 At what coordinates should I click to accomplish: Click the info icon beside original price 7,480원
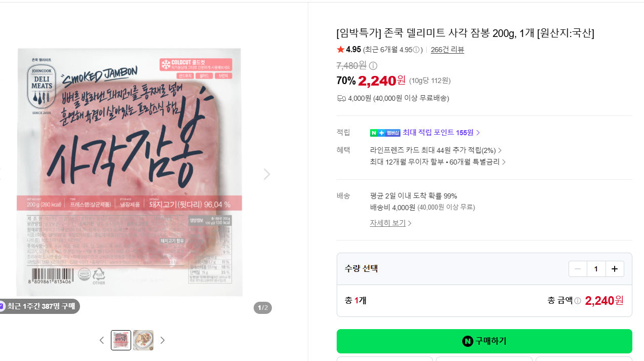[x=373, y=66]
